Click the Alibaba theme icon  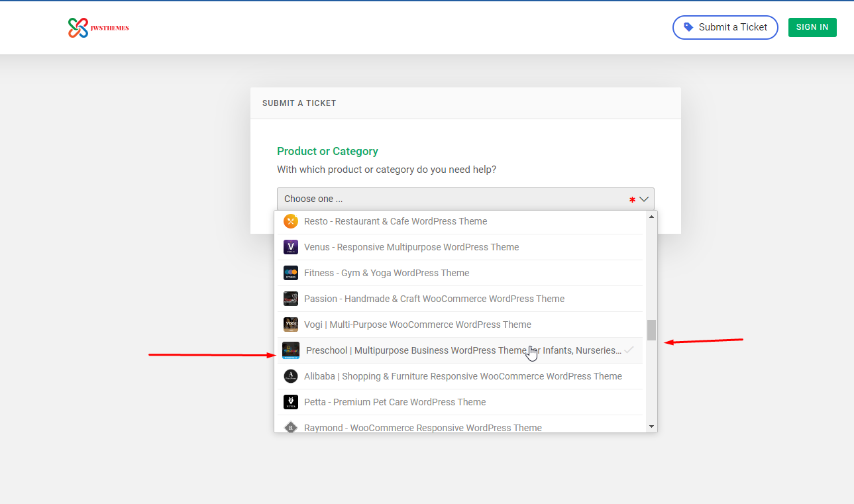click(290, 376)
